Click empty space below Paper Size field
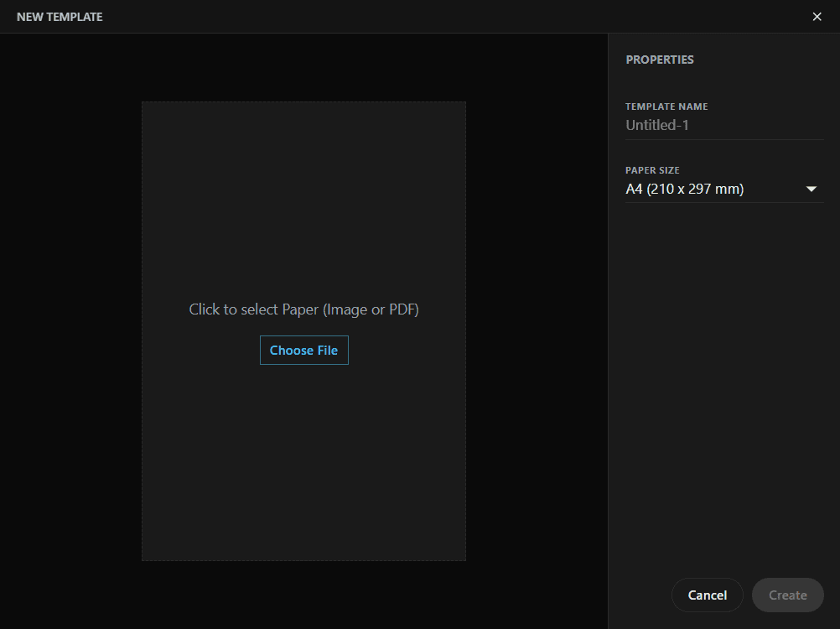 click(x=724, y=377)
